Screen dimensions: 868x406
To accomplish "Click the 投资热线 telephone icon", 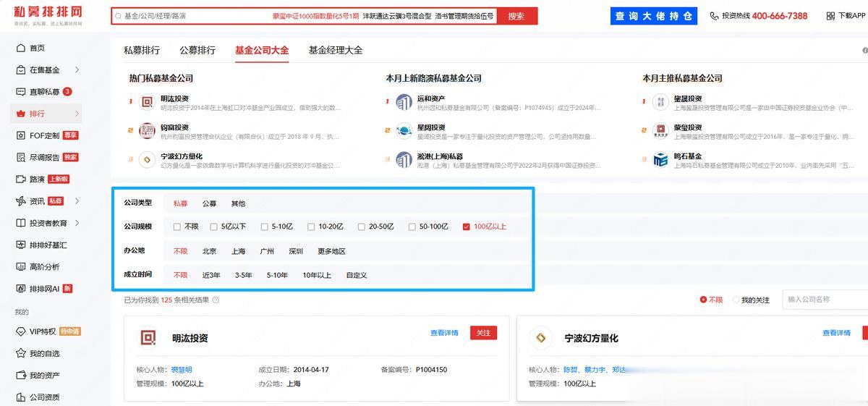I will pyautogui.click(x=715, y=16).
